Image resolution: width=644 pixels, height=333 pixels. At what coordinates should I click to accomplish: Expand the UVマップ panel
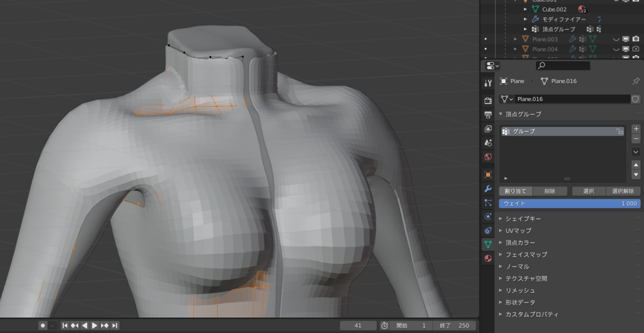pyautogui.click(x=501, y=231)
